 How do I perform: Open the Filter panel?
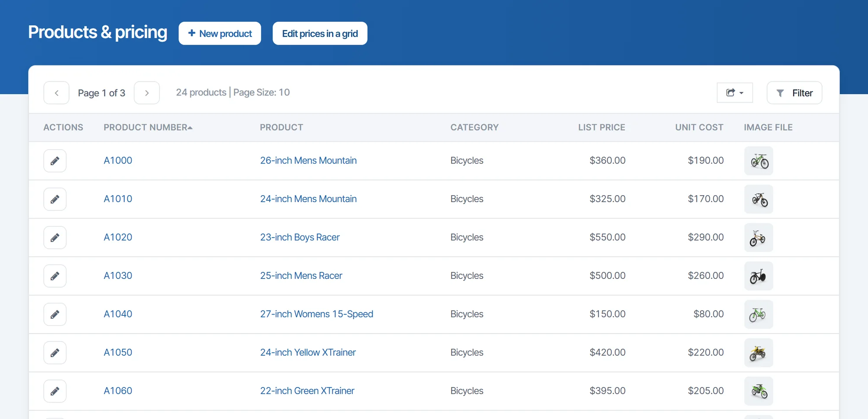[x=794, y=93]
